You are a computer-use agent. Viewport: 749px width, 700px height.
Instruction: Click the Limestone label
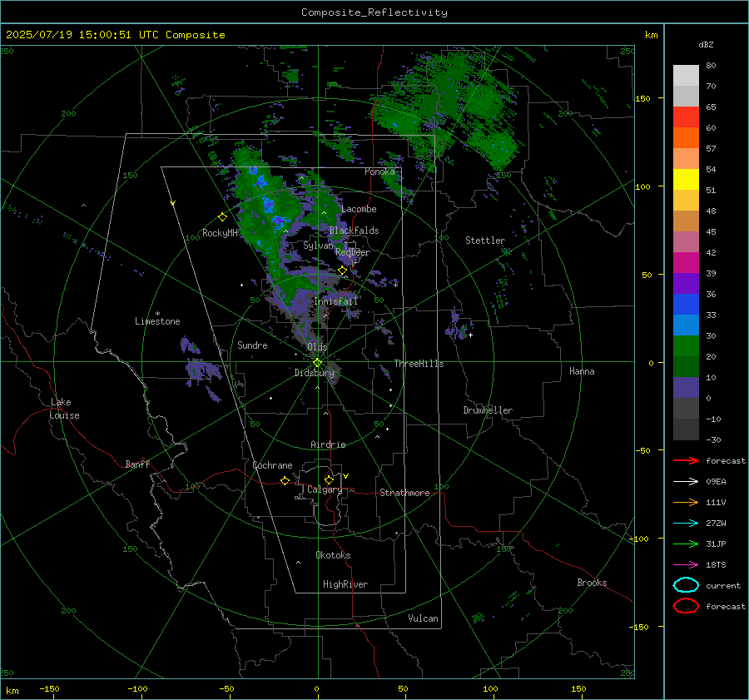coord(157,321)
